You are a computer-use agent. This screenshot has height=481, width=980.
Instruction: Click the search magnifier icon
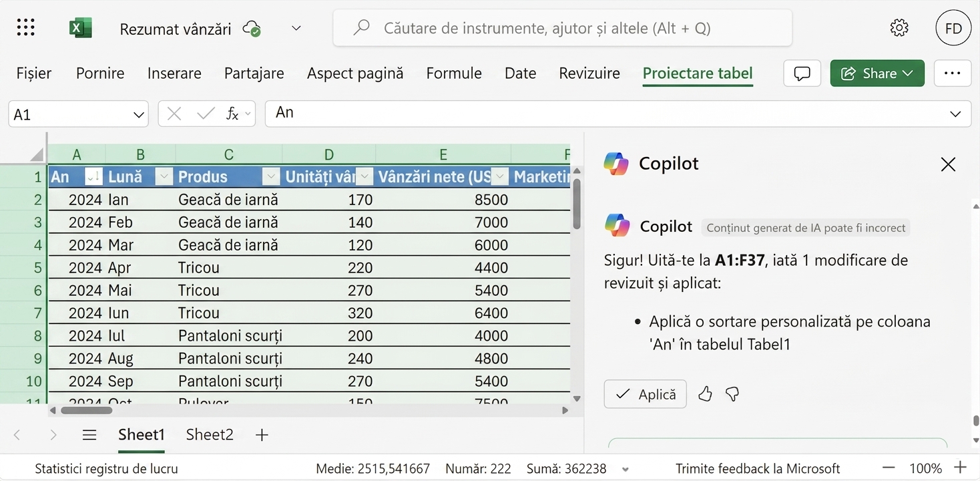tap(361, 28)
